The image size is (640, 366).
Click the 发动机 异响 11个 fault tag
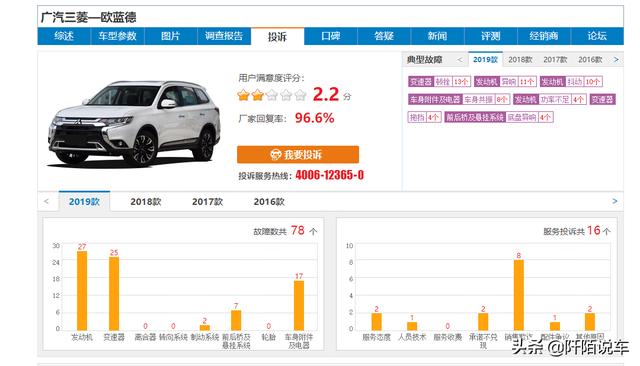(505, 82)
